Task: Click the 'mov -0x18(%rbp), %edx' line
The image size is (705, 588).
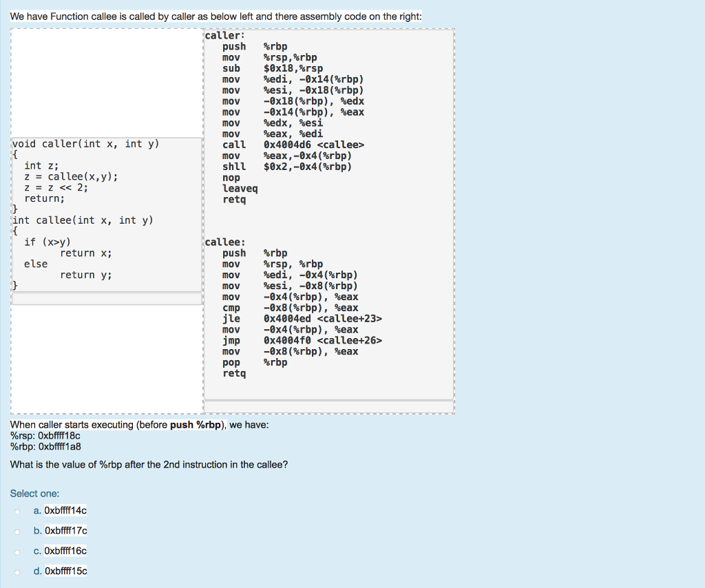Action: (x=293, y=101)
